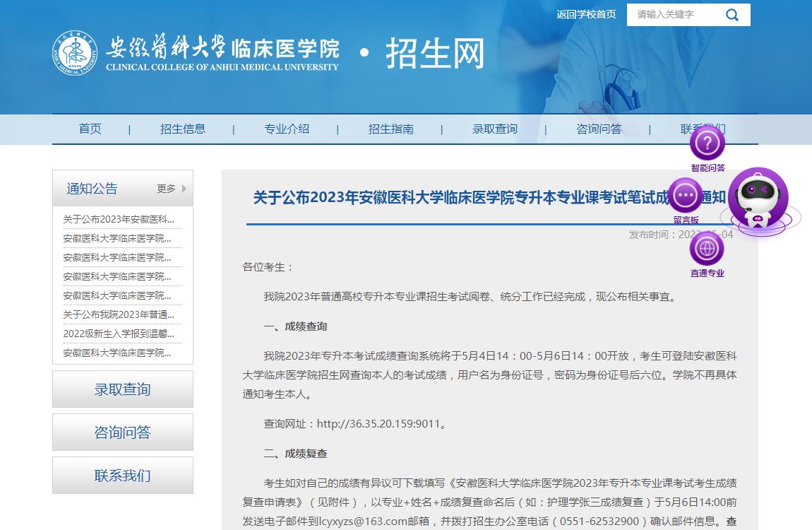
Task: Click the 二、成绩复查 section heading
Action: click(295, 453)
